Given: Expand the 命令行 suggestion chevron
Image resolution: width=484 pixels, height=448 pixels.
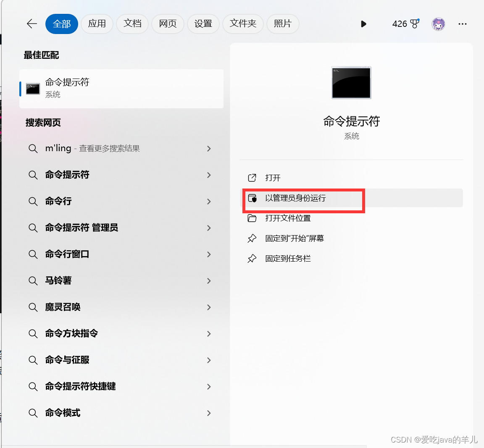Looking at the screenshot, I should click(x=209, y=202).
